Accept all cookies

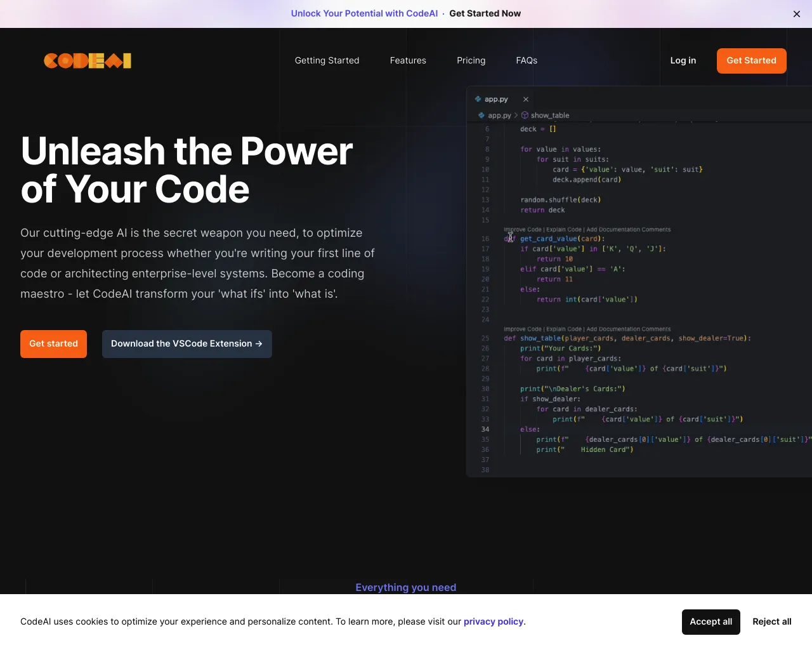click(710, 622)
